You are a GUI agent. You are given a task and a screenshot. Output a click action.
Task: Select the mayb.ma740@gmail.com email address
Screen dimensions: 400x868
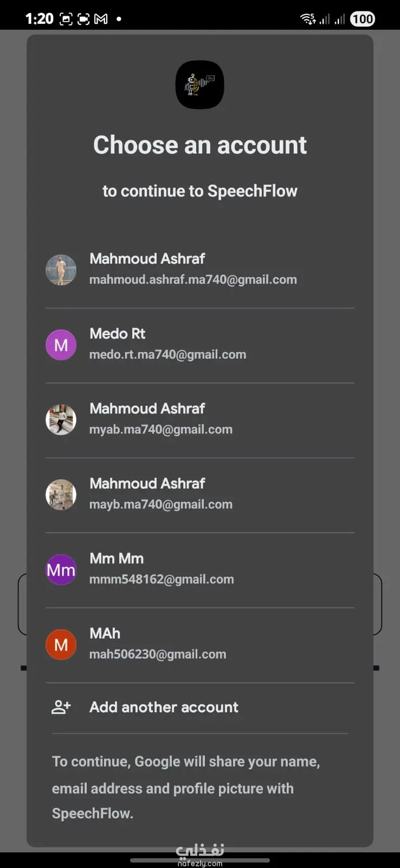pos(161,505)
